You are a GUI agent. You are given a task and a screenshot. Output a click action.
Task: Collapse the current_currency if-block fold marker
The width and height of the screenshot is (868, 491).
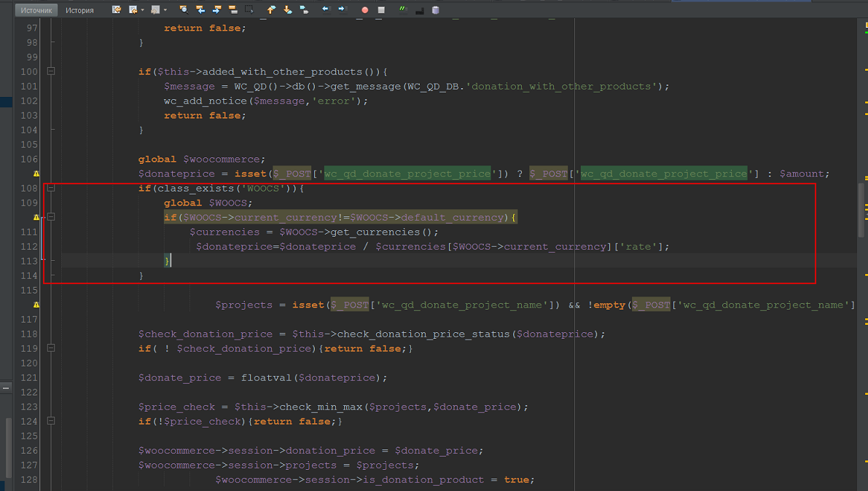(51, 217)
